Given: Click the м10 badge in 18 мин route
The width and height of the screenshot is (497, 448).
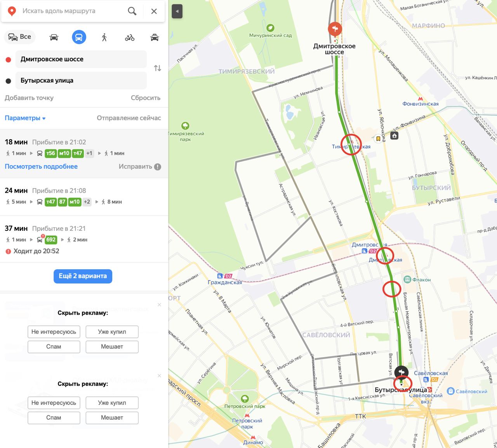Looking at the screenshot, I should pyautogui.click(x=64, y=153).
